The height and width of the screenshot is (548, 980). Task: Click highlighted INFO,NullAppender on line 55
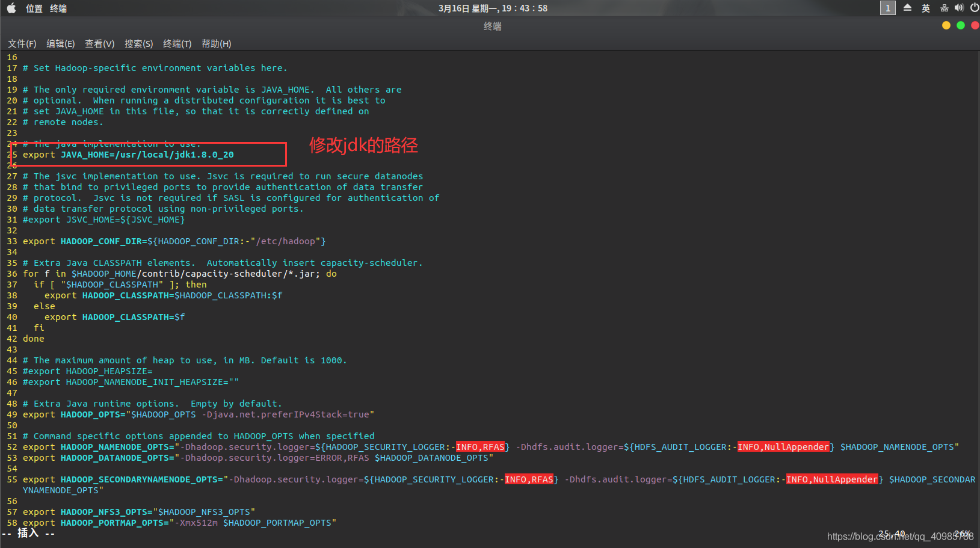click(x=832, y=479)
